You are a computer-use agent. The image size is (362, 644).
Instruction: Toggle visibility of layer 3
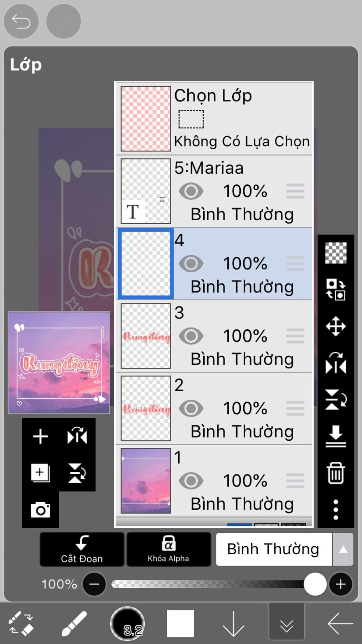pyautogui.click(x=191, y=336)
